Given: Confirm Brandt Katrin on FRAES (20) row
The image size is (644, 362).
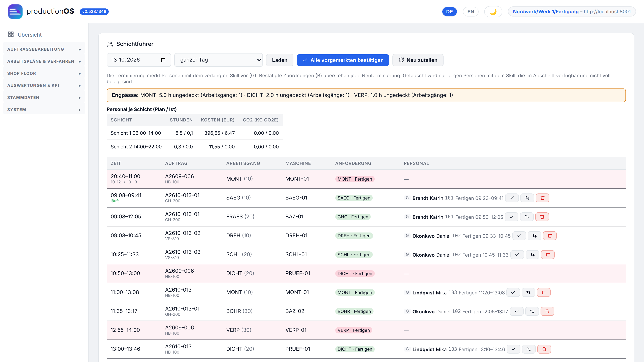Looking at the screenshot, I should (x=511, y=217).
